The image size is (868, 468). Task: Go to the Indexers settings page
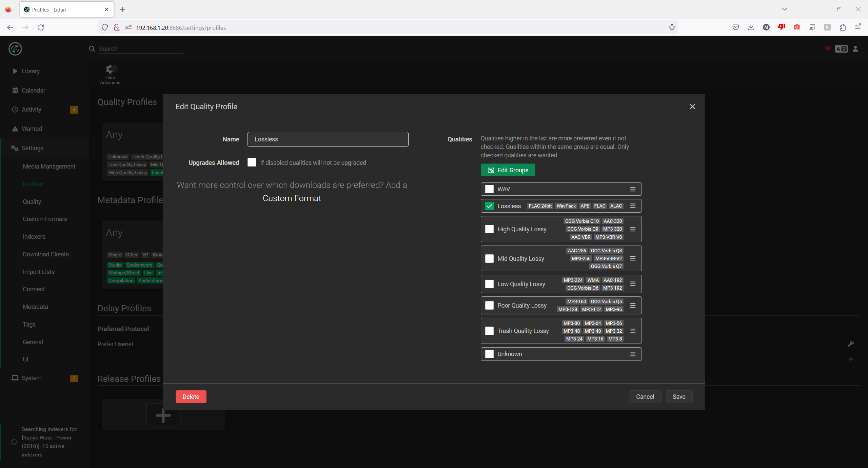34,236
